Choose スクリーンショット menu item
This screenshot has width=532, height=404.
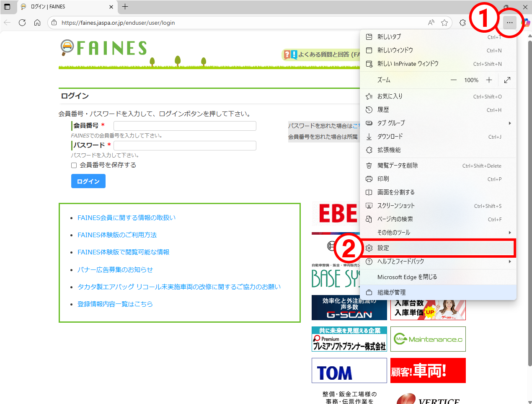[438, 206]
